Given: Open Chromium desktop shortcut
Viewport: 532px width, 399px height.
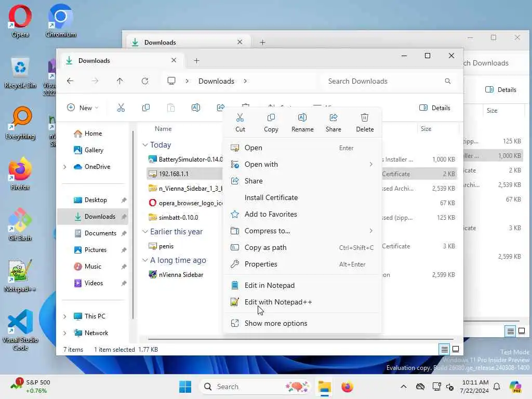Looking at the screenshot, I should 61,21.
